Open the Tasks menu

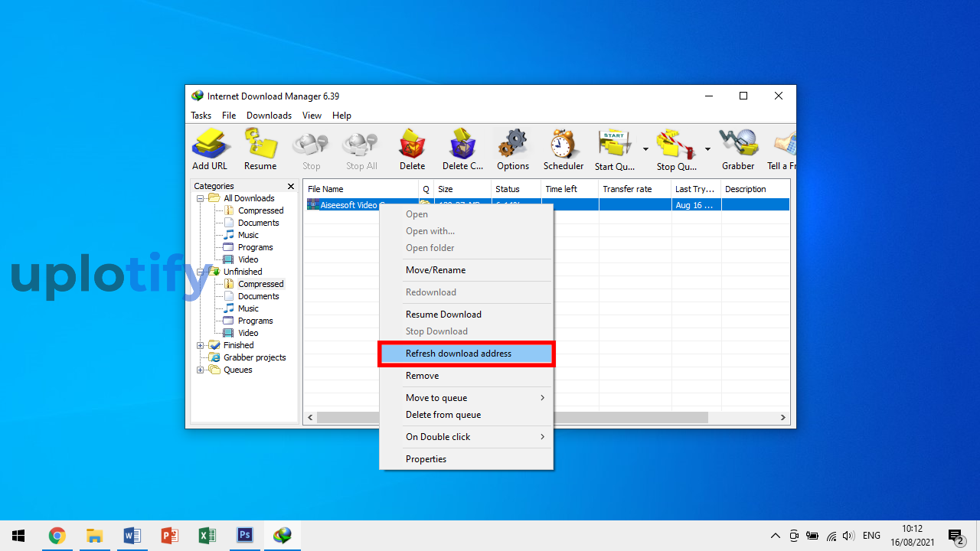click(201, 116)
